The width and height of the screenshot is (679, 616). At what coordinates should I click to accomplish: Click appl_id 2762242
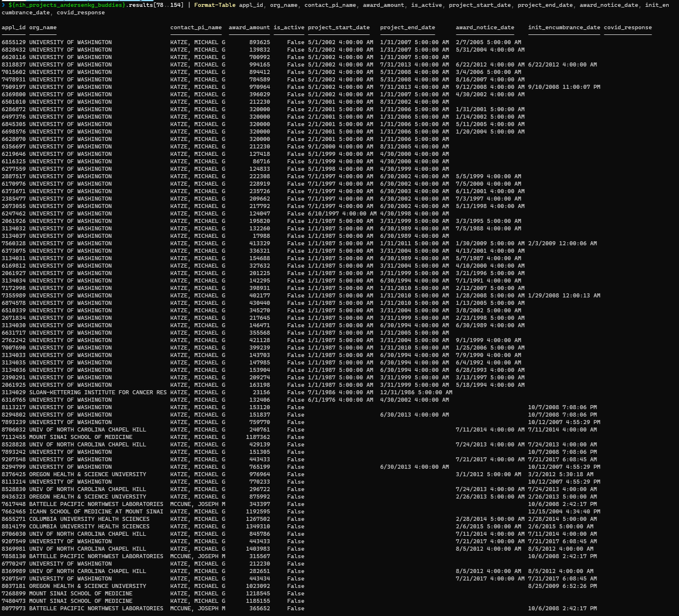13,340
